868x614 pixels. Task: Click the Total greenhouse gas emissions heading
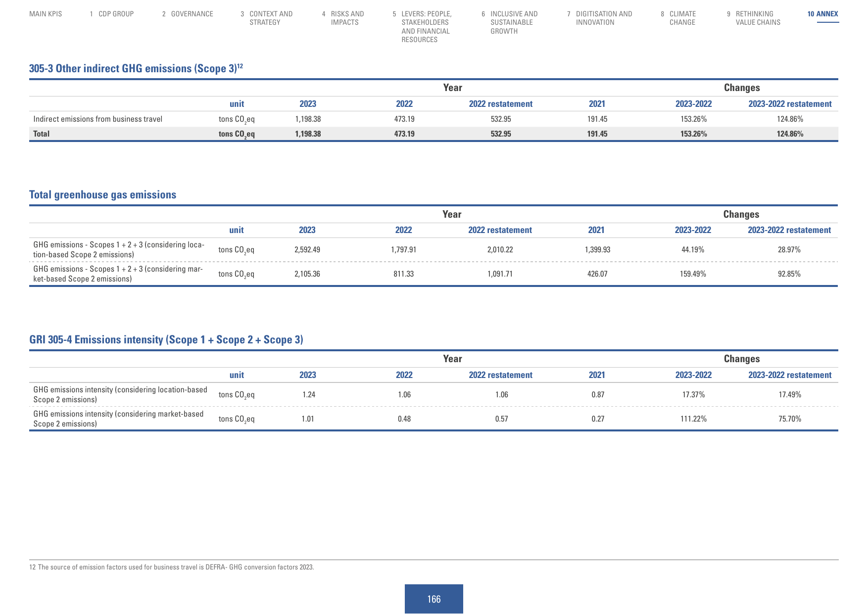coord(103,194)
